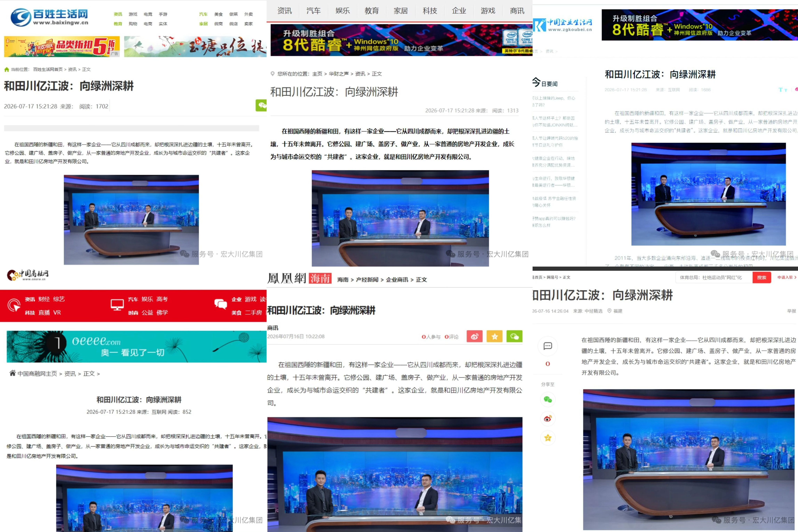Screen dimensions: 798x532
Task: Open 佛学 in the red 中国商融网 menu
Action: (162, 312)
